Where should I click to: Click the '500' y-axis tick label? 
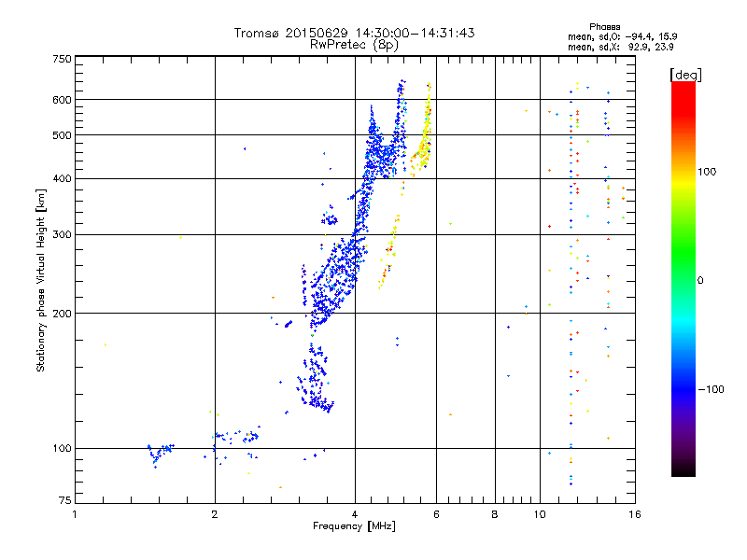[x=62, y=135]
